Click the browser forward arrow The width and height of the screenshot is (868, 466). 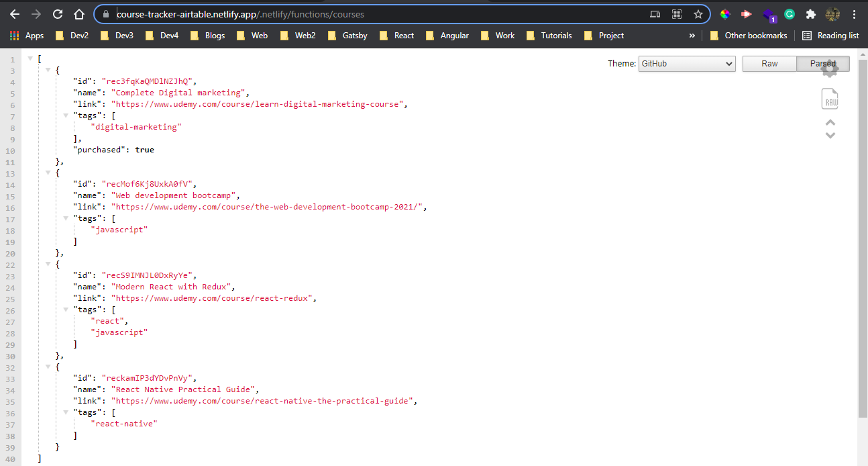(36, 14)
